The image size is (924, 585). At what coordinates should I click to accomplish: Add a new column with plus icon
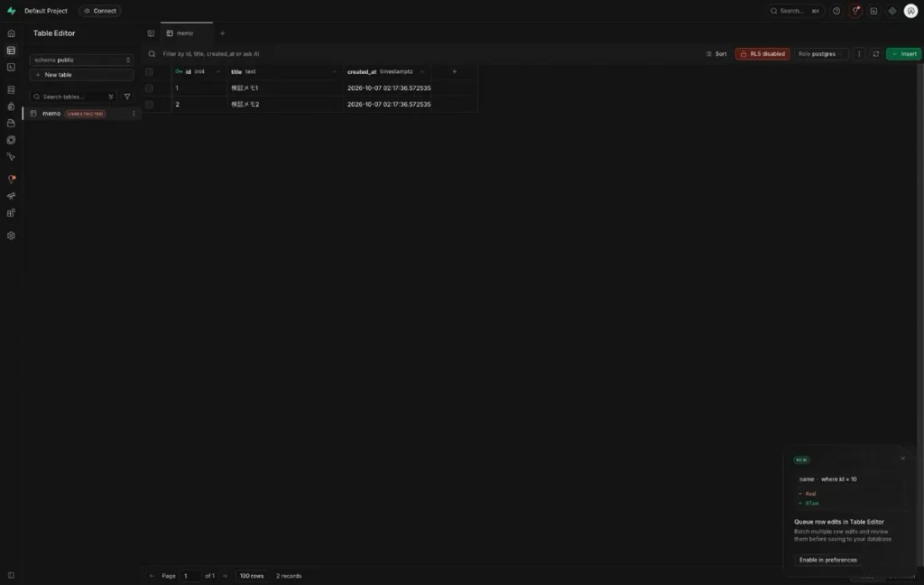coord(455,71)
